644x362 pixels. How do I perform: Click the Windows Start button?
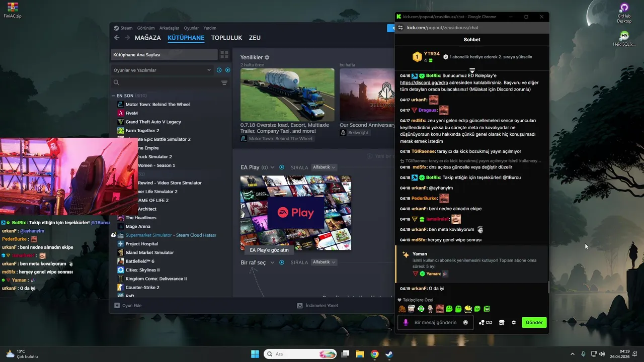tap(255, 354)
